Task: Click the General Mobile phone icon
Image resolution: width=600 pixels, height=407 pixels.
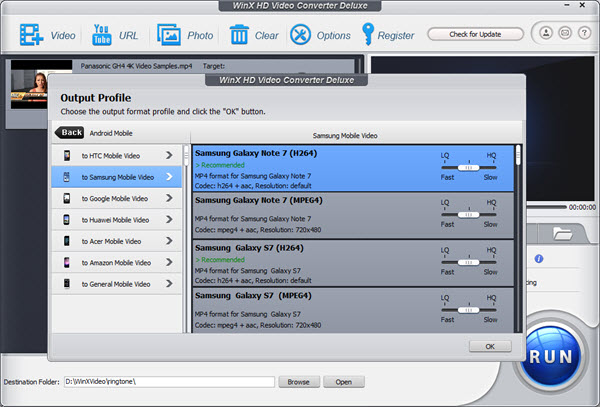Action: (x=67, y=283)
